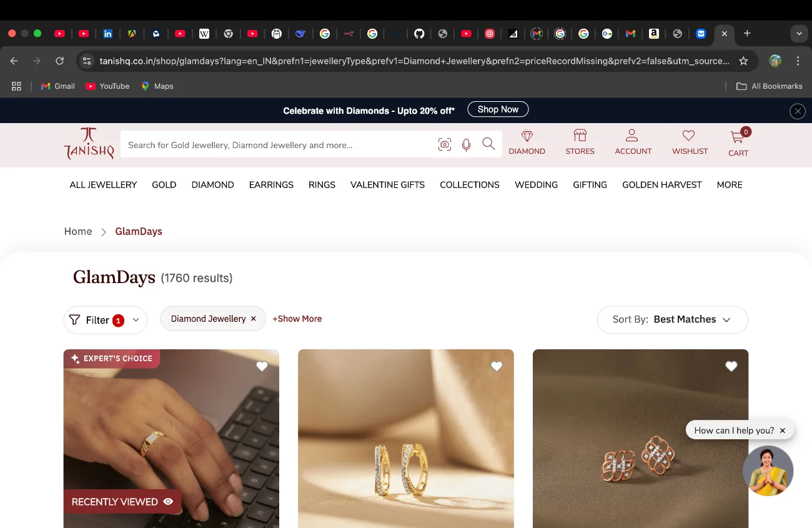The height and width of the screenshot is (528, 812).
Task: Open VALENTINE GIFTS menu
Action: pyautogui.click(x=387, y=185)
